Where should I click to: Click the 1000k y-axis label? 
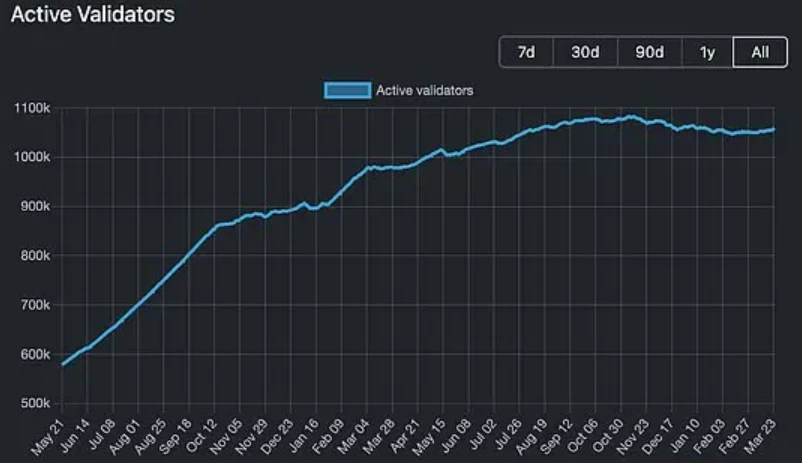click(x=32, y=158)
